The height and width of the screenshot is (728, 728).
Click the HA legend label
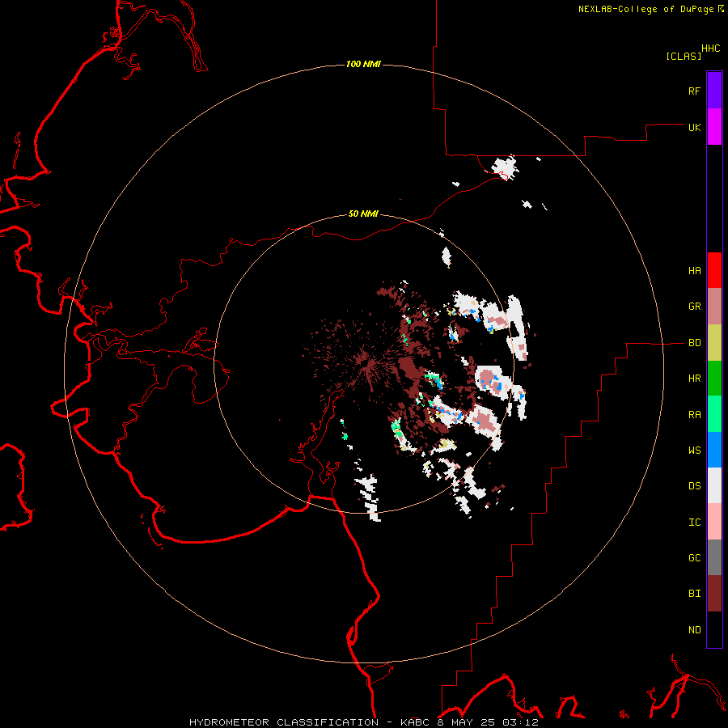[x=694, y=271]
